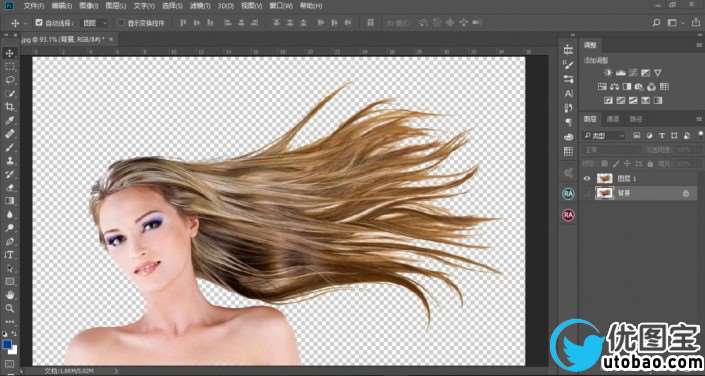
Task: Activate the Clone Stamp tool
Action: [x=9, y=161]
